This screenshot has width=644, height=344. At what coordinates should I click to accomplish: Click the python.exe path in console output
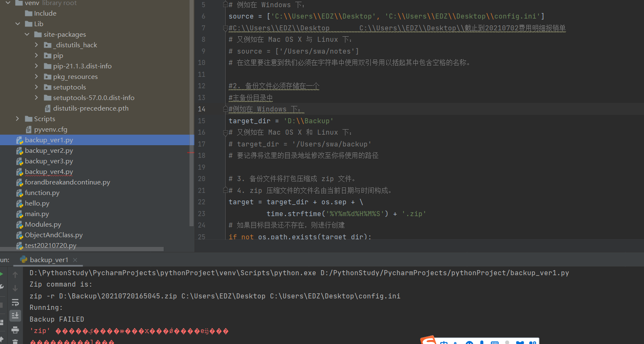click(173, 273)
